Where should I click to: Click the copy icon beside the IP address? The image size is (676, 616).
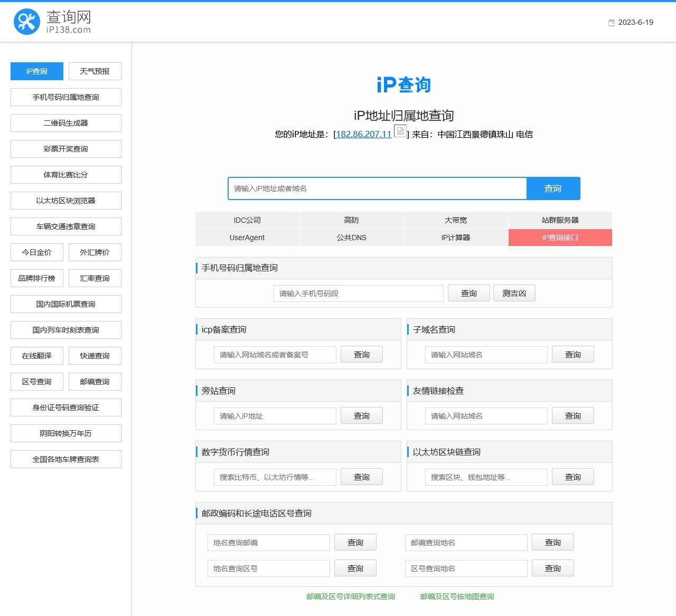coord(400,130)
